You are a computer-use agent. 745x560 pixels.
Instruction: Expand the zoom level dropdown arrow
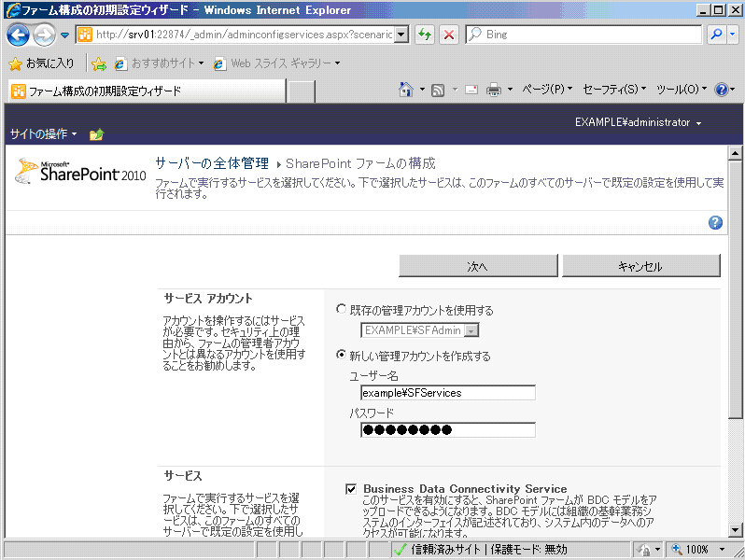(723, 550)
